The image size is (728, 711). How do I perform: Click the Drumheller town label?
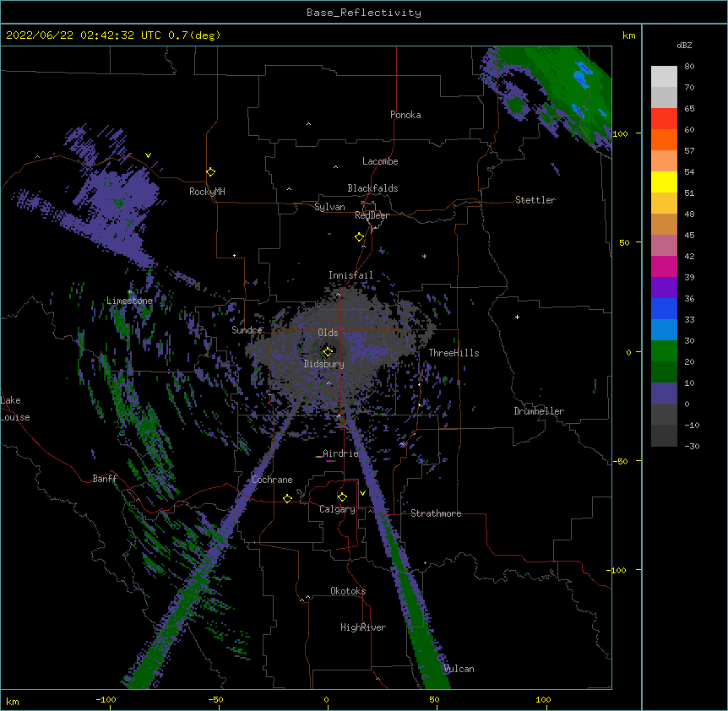(539, 411)
